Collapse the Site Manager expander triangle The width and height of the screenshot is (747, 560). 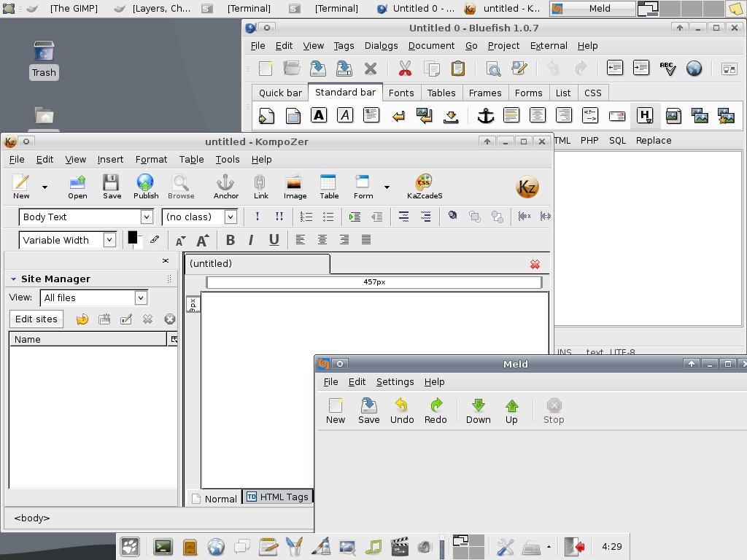(x=13, y=279)
